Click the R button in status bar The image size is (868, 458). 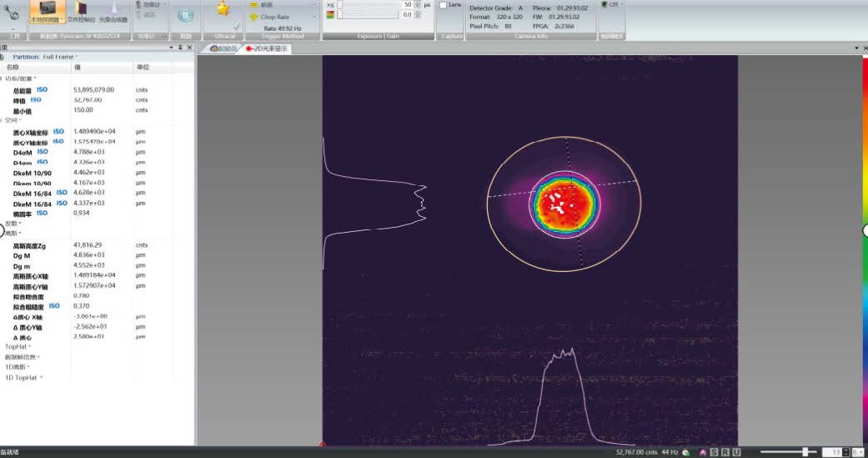tap(725, 452)
